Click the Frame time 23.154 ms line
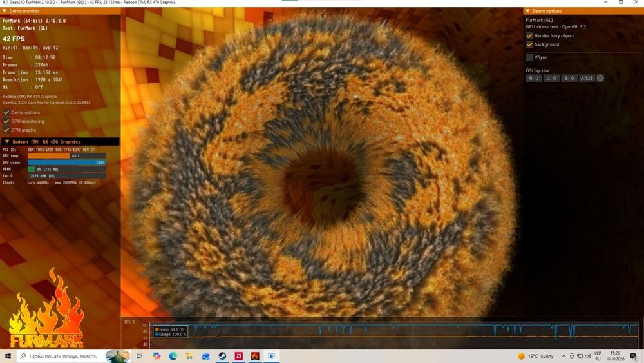Screen dimensions: 644x363 pos(30,72)
